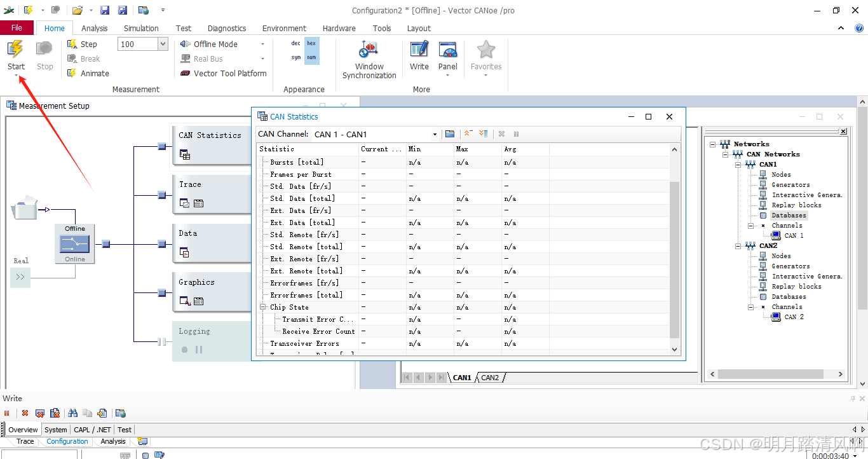
Task: Click the network tree horizontal scrollbar right arrow
Action: 840,374
